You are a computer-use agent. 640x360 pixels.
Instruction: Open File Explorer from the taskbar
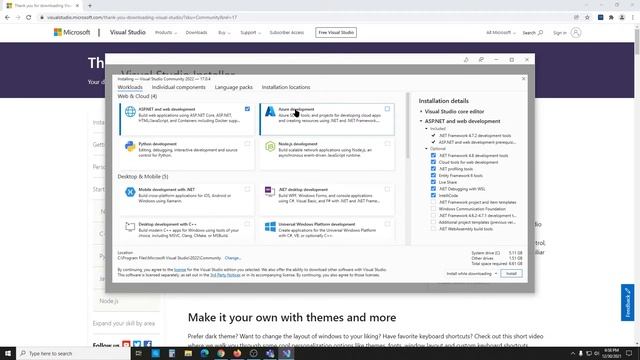tap(188, 353)
